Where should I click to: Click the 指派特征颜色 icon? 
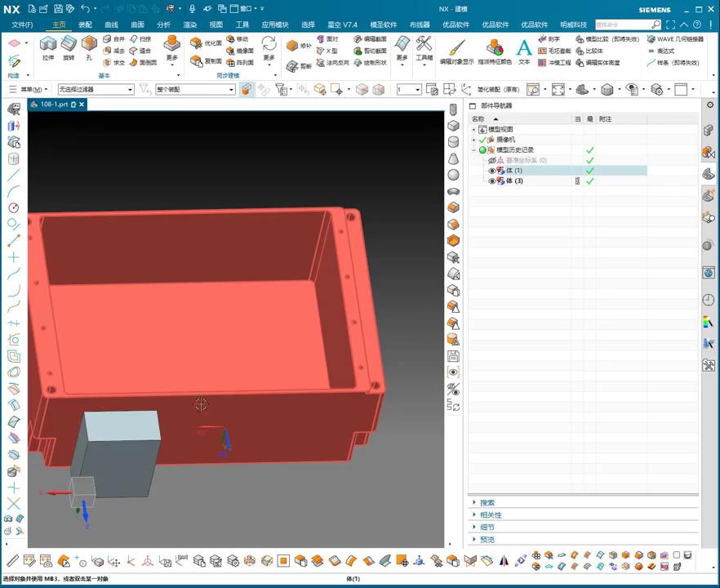[x=495, y=48]
